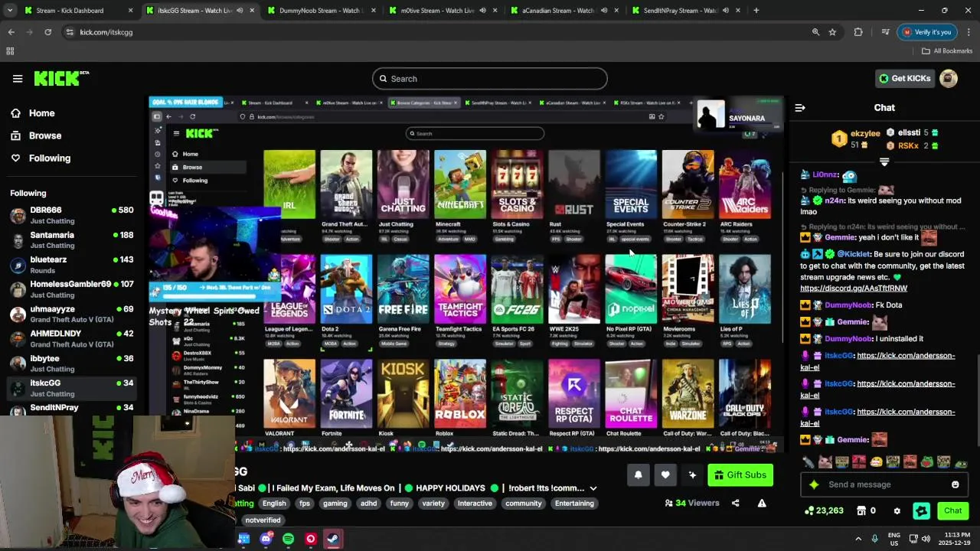Bookmark this page with star icon
The width and height of the screenshot is (980, 551).
point(832,32)
